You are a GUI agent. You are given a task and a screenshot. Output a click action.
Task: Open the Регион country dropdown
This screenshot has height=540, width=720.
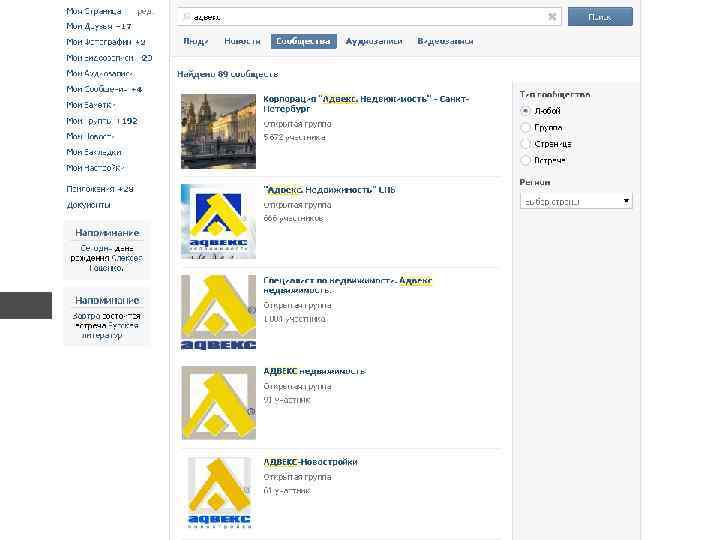[x=576, y=201]
